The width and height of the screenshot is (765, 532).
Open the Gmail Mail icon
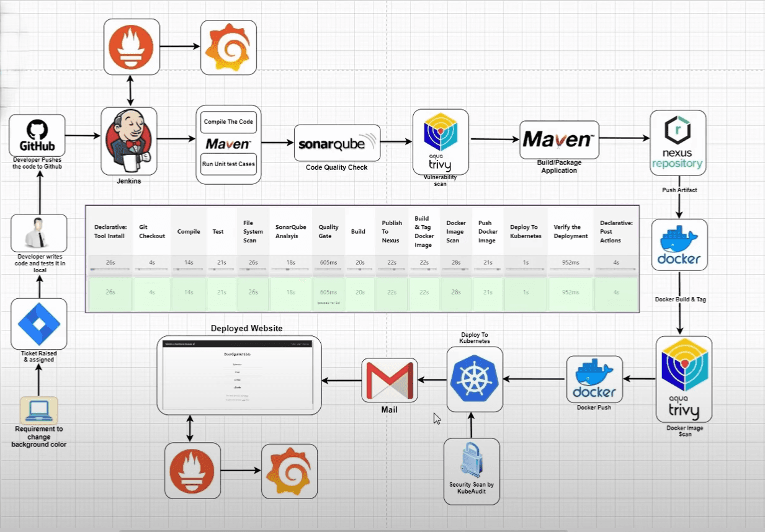[390, 380]
